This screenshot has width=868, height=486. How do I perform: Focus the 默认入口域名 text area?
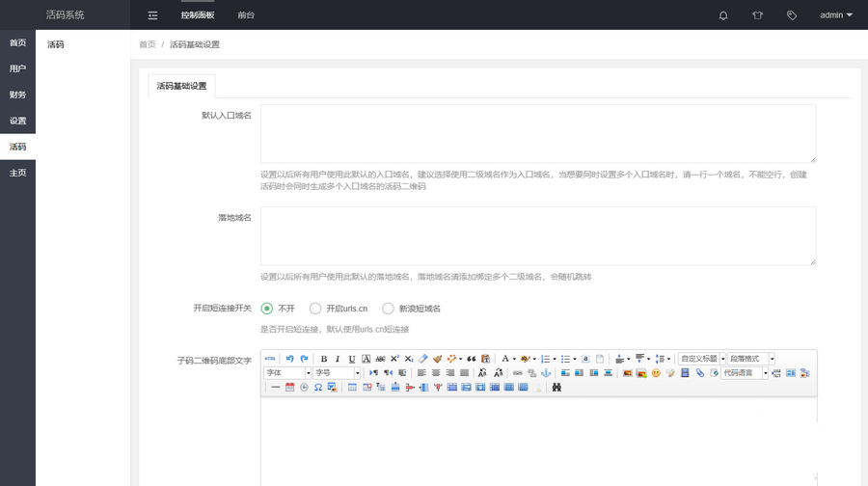[538, 133]
